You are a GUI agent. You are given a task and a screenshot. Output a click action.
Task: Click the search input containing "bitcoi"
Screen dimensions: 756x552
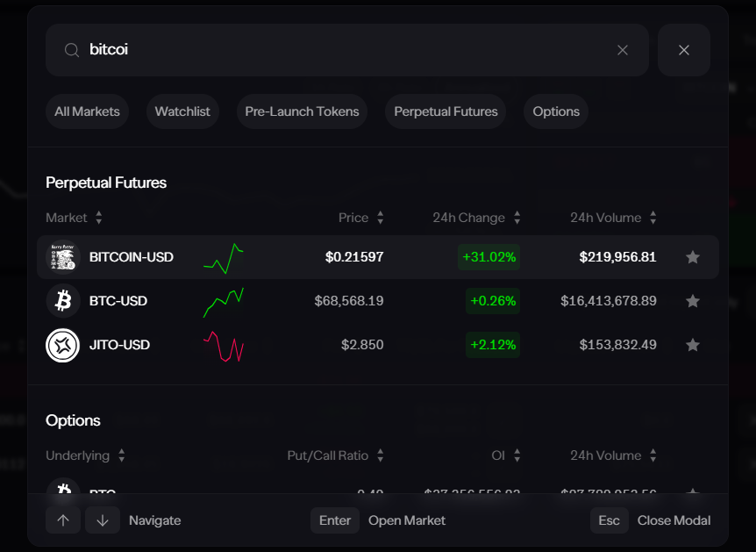(342, 50)
